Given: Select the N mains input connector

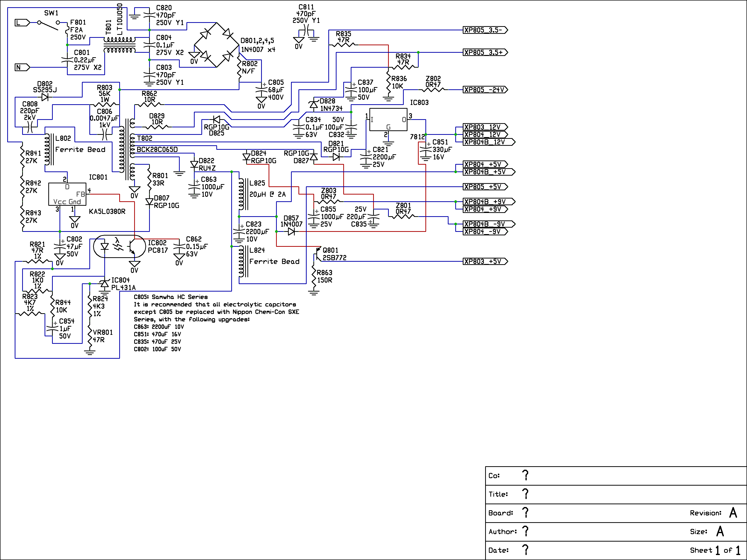Looking at the screenshot, I should coord(22,67).
